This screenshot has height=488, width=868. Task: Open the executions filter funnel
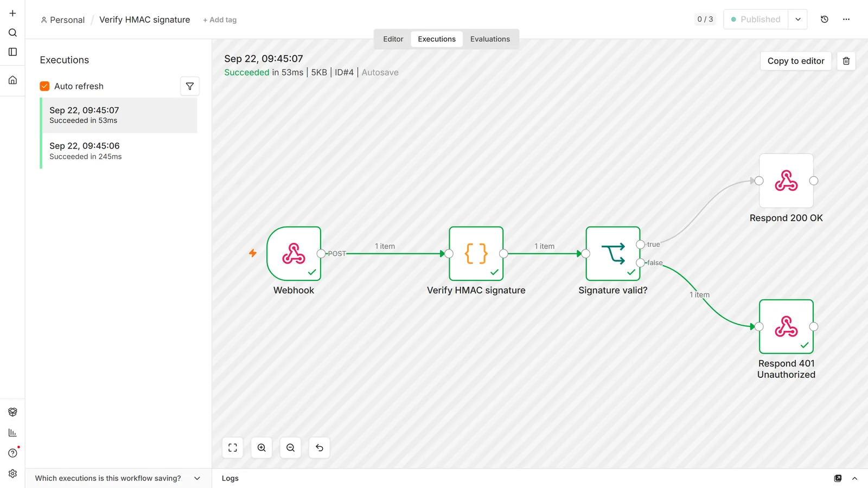(x=190, y=86)
